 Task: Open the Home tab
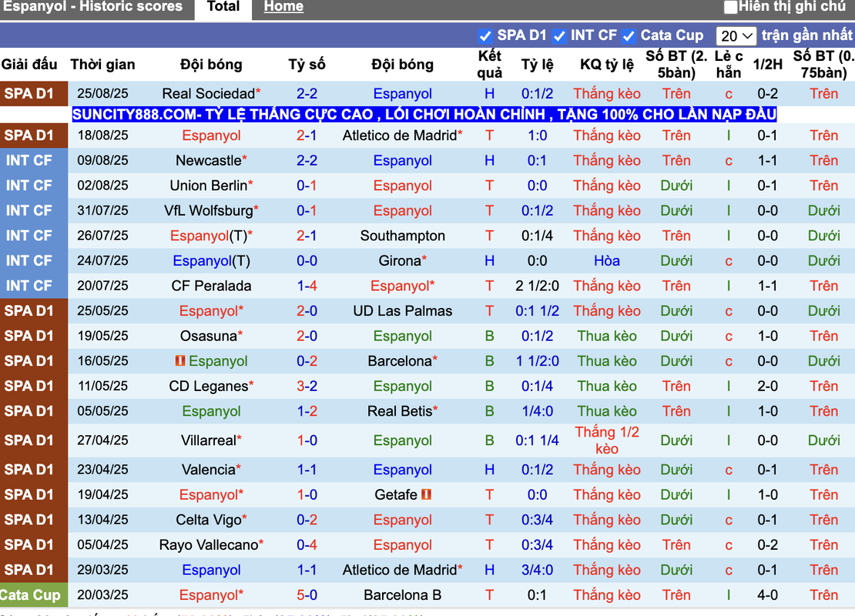coord(283,7)
